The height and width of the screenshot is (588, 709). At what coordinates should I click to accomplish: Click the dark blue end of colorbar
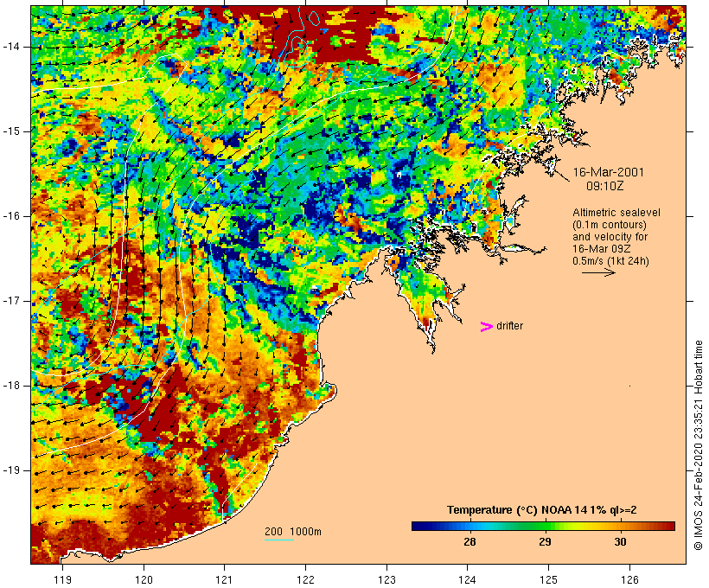tap(418, 526)
